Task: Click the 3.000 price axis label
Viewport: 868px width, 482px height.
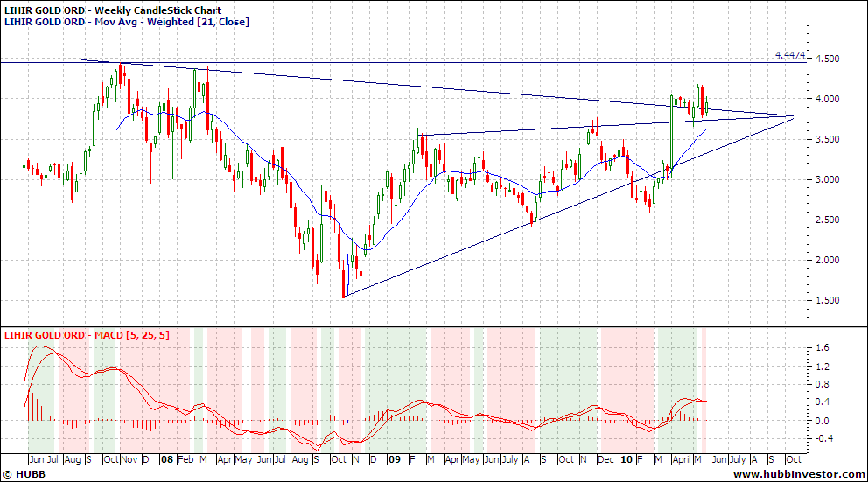Action: [x=827, y=179]
